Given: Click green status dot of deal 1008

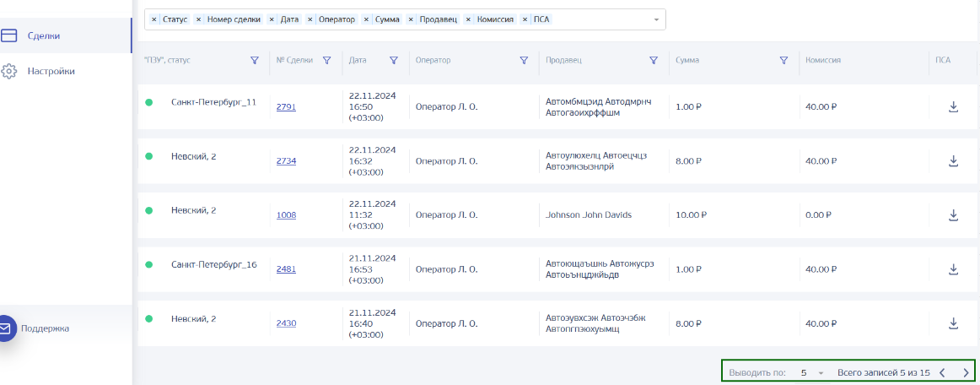Looking at the screenshot, I should tap(148, 211).
